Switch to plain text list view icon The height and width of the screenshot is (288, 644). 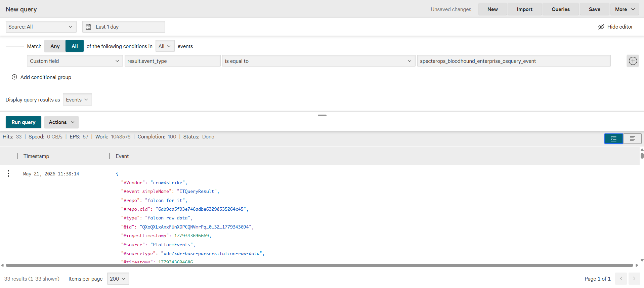coord(632,138)
